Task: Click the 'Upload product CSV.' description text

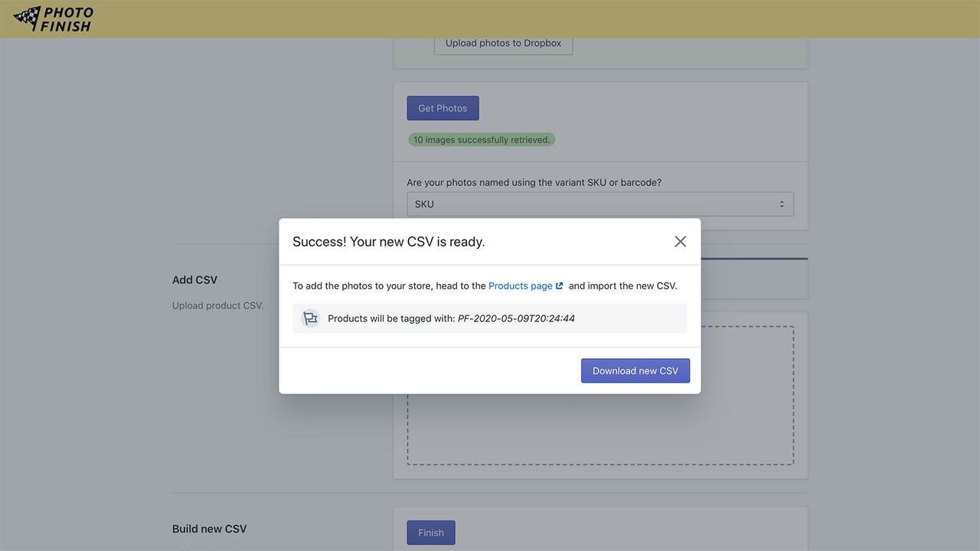Action: [217, 305]
